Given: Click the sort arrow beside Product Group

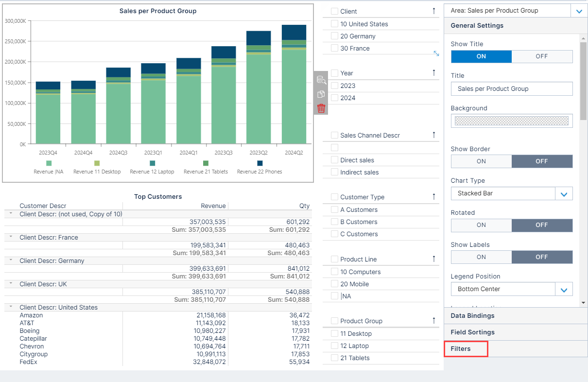Looking at the screenshot, I should pyautogui.click(x=433, y=320).
